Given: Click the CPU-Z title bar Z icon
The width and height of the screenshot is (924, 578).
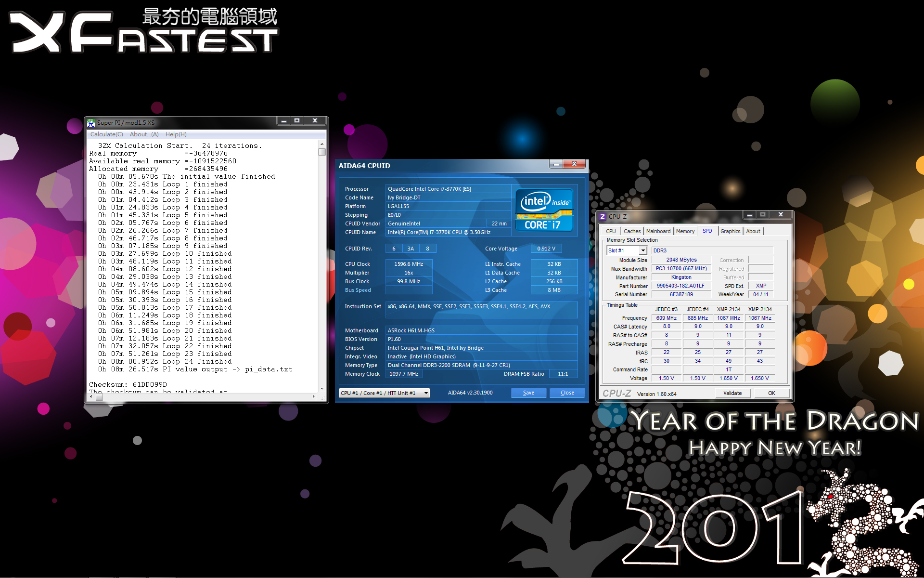Looking at the screenshot, I should [603, 217].
